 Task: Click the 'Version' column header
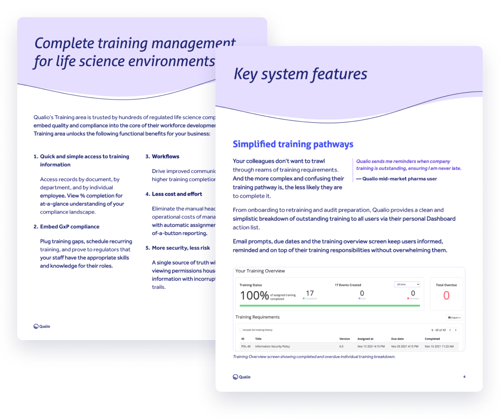point(345,339)
